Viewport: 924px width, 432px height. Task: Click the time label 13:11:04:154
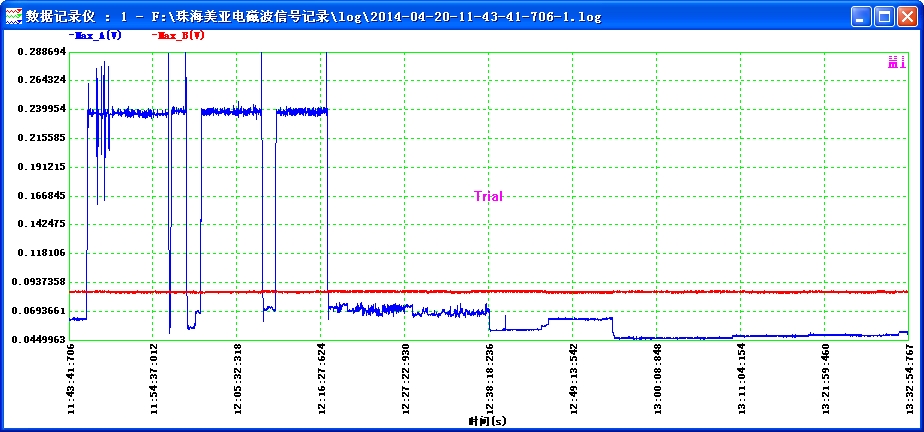[x=742, y=378]
